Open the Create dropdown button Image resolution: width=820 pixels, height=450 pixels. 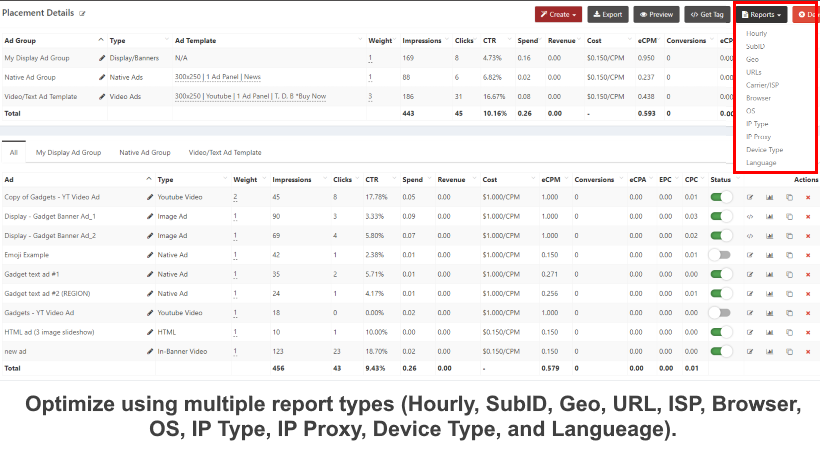(x=558, y=15)
